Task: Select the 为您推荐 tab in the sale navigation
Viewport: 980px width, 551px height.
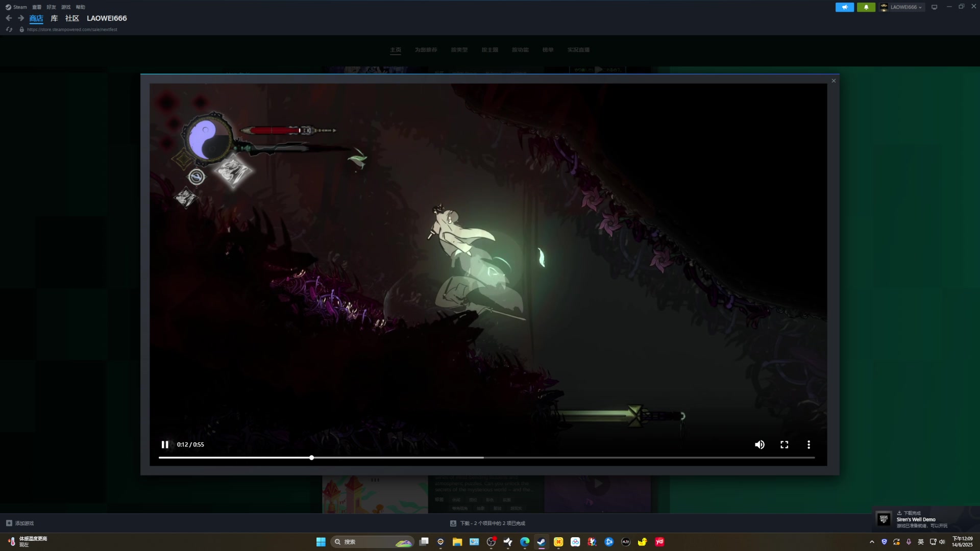Action: point(426,50)
